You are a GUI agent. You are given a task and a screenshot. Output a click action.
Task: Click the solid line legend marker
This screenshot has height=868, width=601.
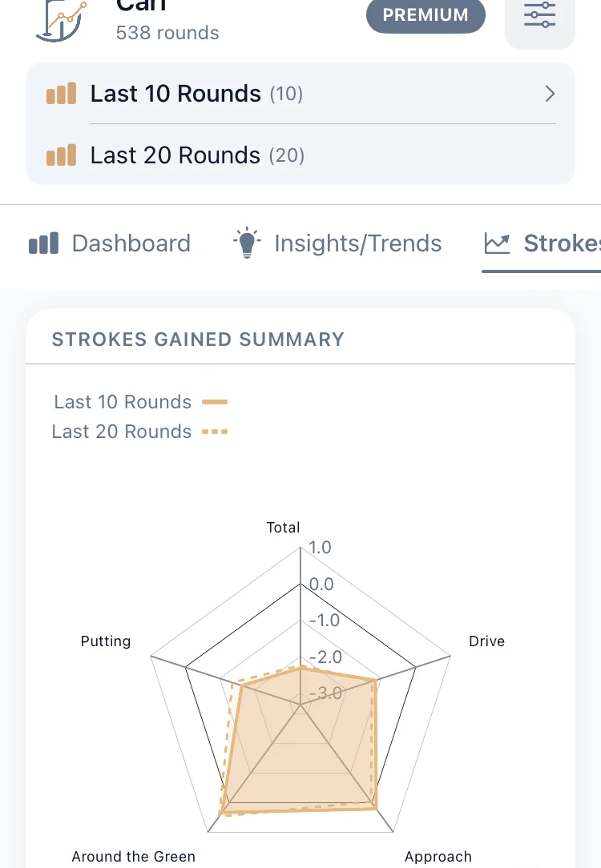(214, 402)
